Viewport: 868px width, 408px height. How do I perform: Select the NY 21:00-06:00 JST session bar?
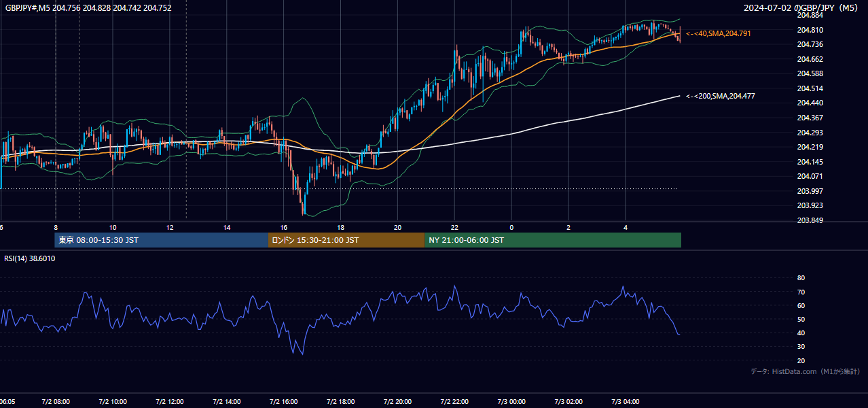coord(553,240)
